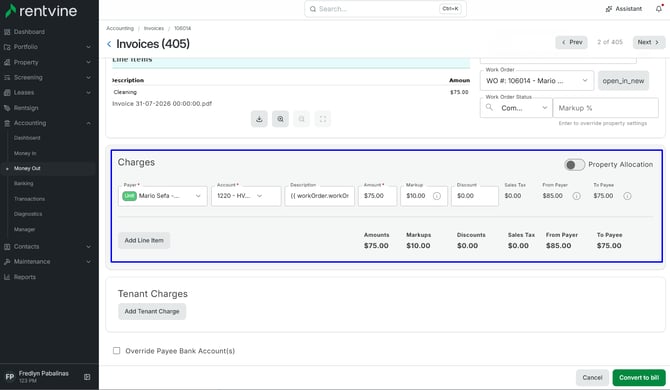Click the Accounting sidebar icon

7,123
